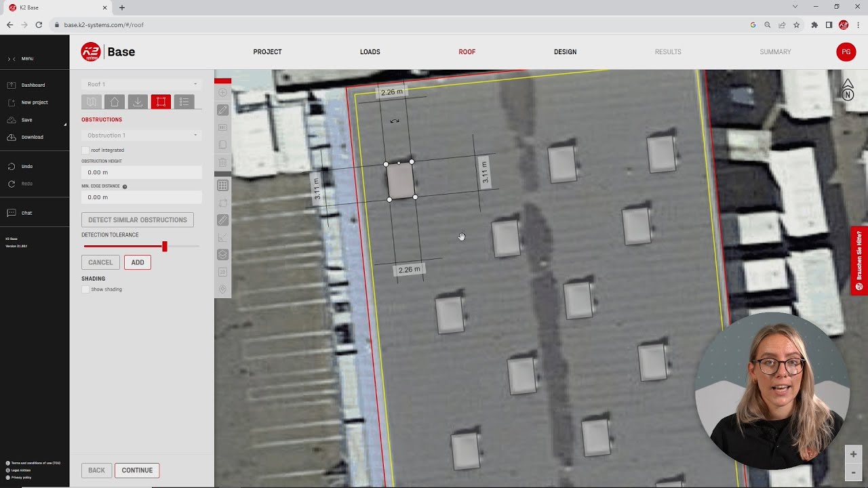Image resolution: width=868 pixels, height=488 pixels.
Task: Click the north compass indicator
Action: (x=848, y=90)
